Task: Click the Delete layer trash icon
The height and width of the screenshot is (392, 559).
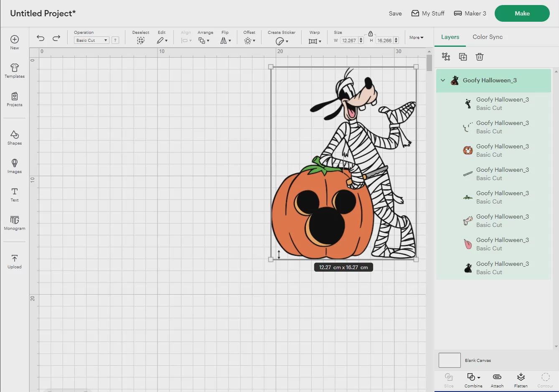Action: pyautogui.click(x=480, y=57)
